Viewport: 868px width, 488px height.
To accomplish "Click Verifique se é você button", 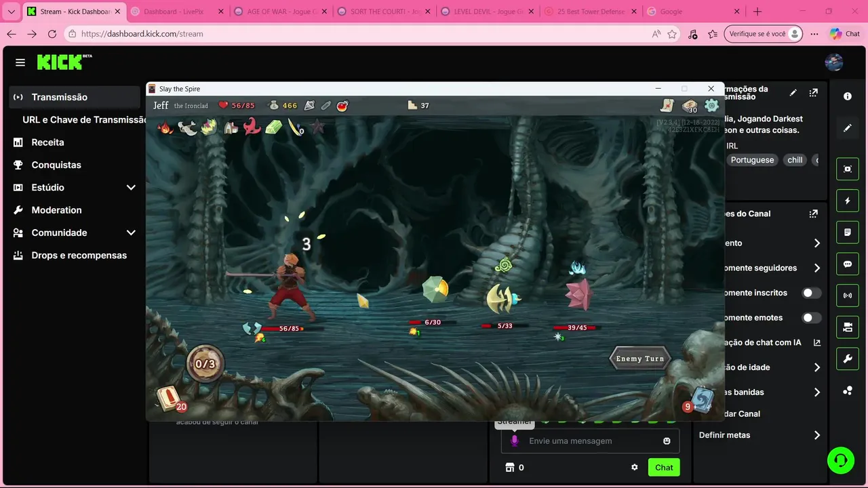I will coord(764,34).
